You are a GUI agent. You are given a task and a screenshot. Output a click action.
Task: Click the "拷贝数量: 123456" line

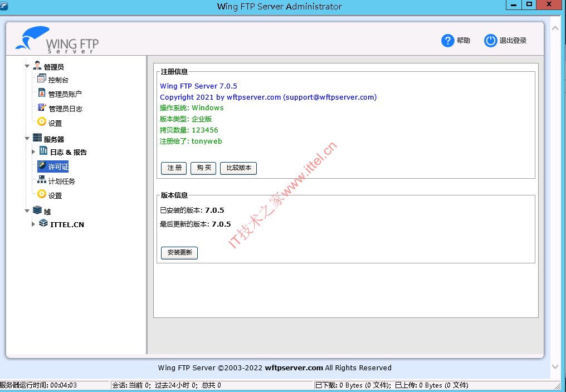[189, 130]
